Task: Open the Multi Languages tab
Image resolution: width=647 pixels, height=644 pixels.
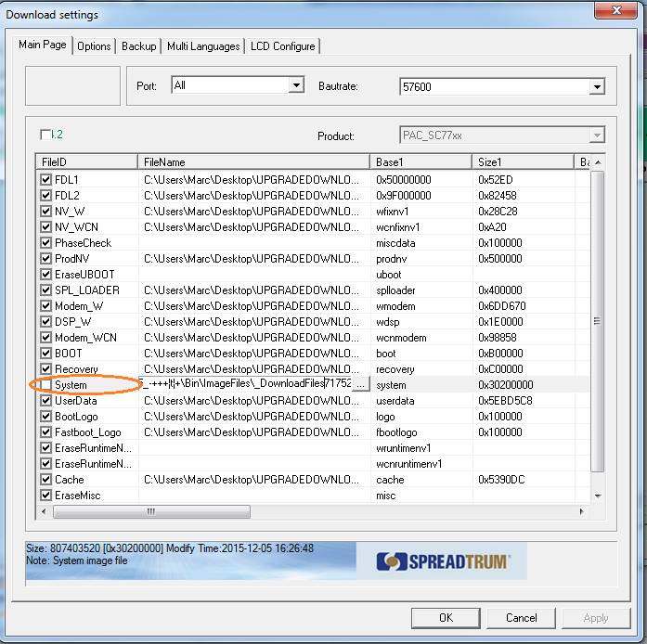Action: tap(203, 46)
